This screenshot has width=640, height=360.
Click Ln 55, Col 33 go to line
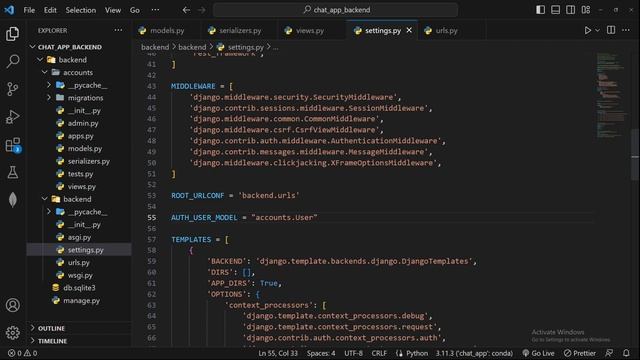tap(278, 353)
